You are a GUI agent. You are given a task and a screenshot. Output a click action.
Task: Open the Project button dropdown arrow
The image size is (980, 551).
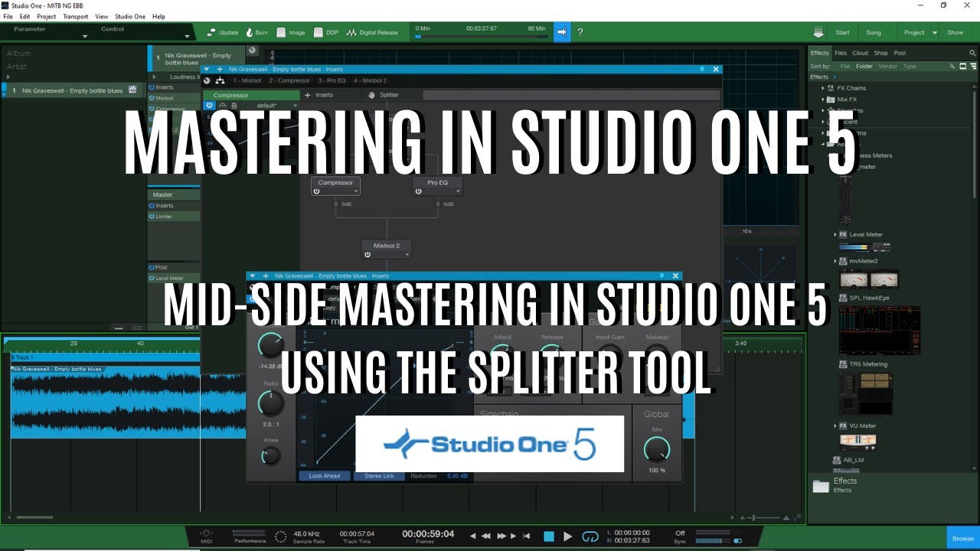click(x=935, y=33)
